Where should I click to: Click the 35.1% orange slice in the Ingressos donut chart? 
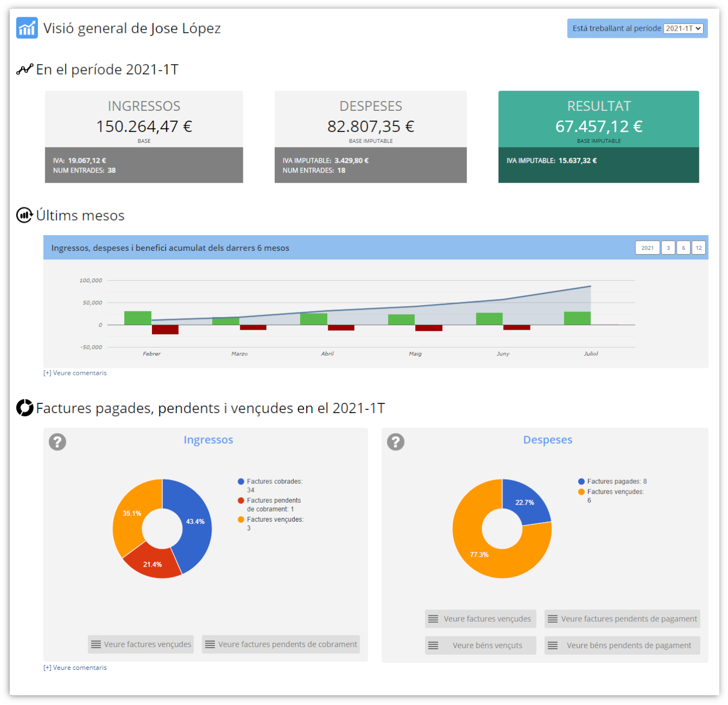[131, 513]
